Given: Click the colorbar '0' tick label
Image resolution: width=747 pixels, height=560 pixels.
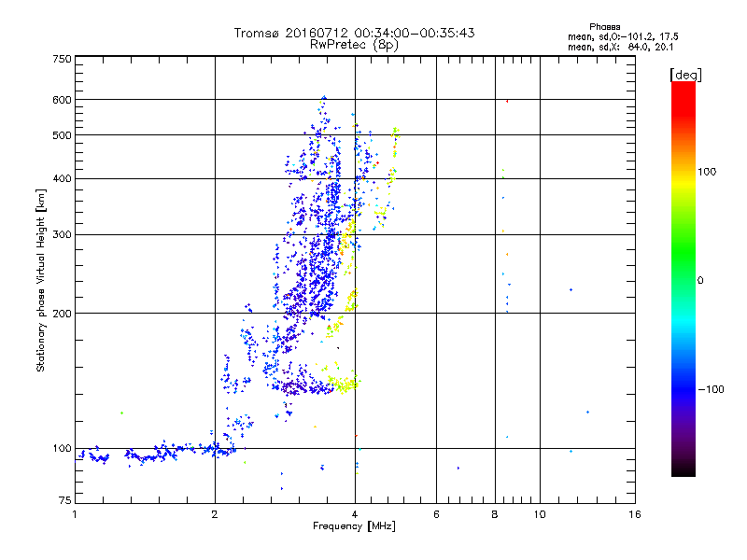Looking at the screenshot, I should pos(700,280).
